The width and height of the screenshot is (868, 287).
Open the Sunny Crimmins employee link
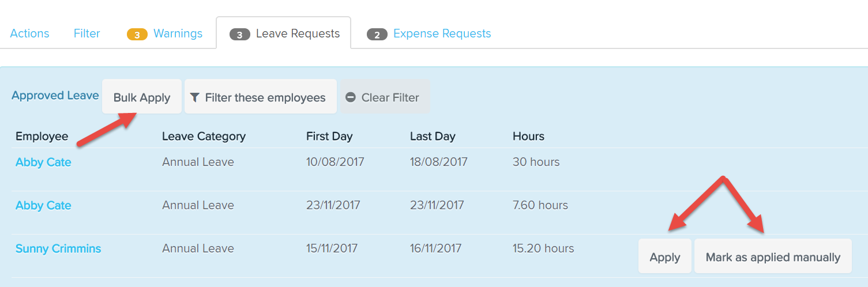tap(58, 249)
